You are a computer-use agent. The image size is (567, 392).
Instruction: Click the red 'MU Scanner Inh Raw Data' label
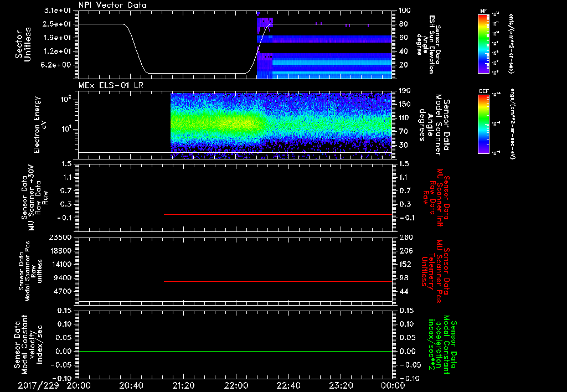click(436, 198)
